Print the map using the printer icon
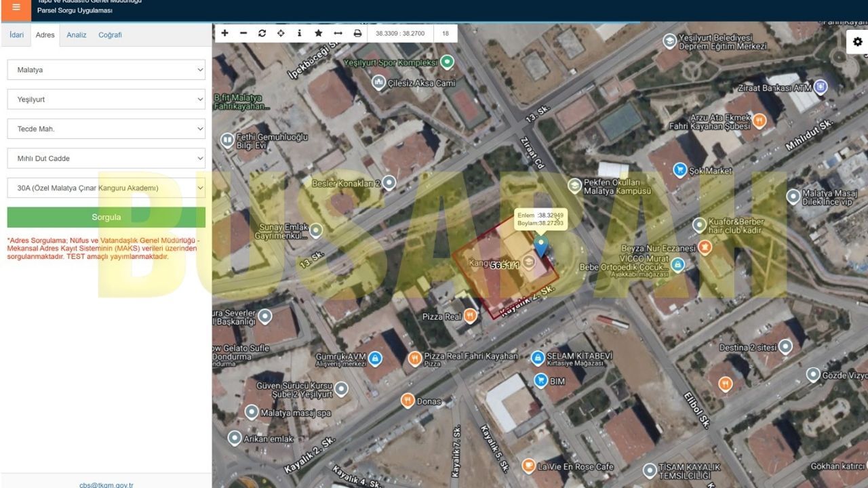 click(x=357, y=33)
